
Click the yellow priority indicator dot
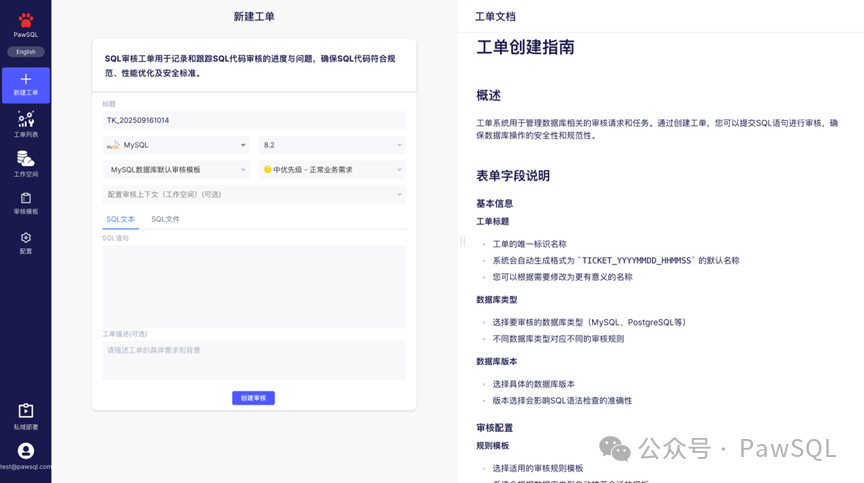click(x=267, y=170)
